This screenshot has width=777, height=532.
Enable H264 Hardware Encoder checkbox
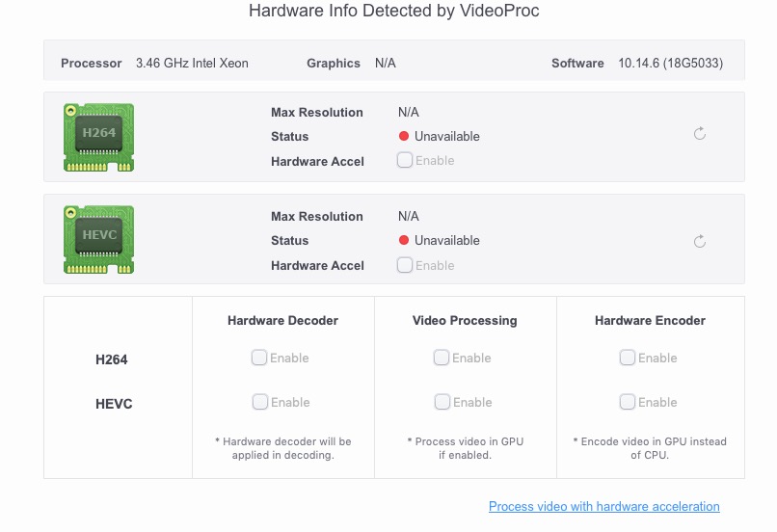(x=628, y=358)
